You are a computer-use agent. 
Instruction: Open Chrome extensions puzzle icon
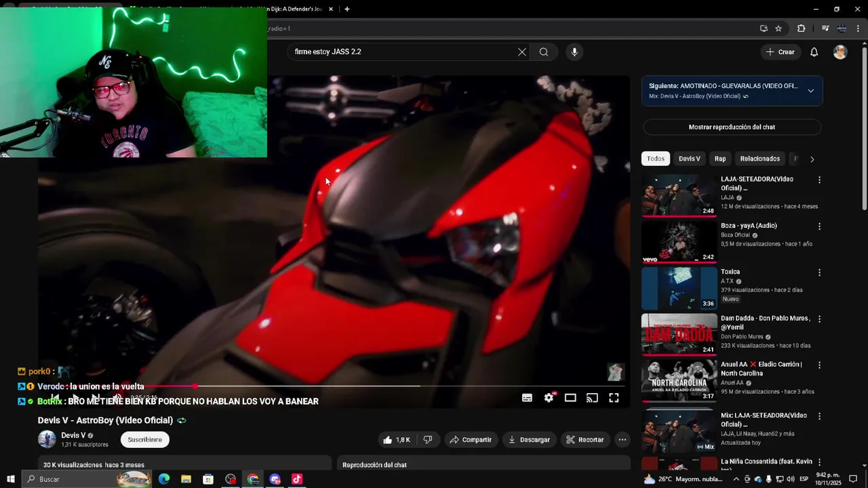[x=802, y=28]
